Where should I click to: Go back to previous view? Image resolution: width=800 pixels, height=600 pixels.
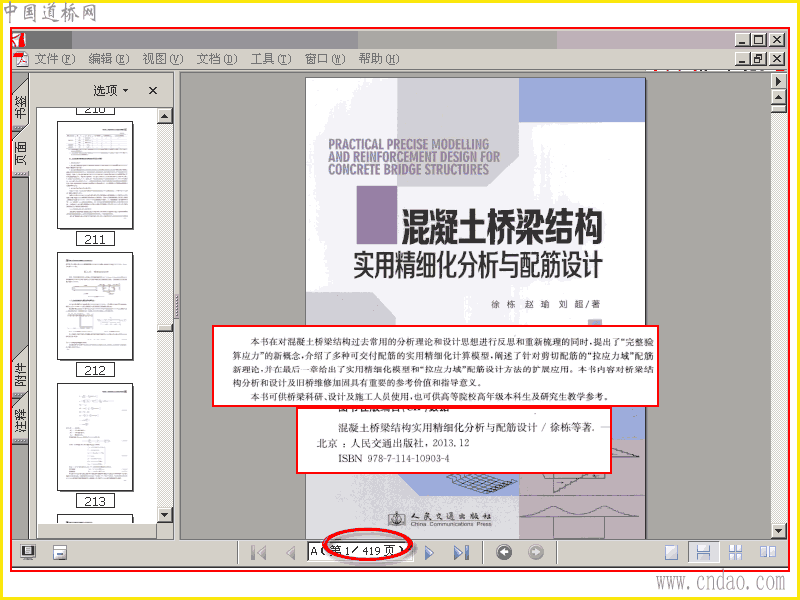pyautogui.click(x=504, y=552)
